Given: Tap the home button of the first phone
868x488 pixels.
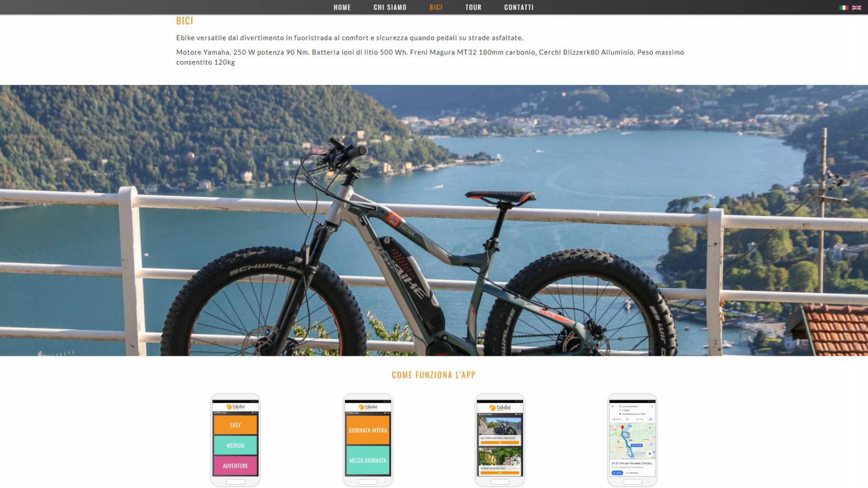Looking at the screenshot, I should pos(236,482).
